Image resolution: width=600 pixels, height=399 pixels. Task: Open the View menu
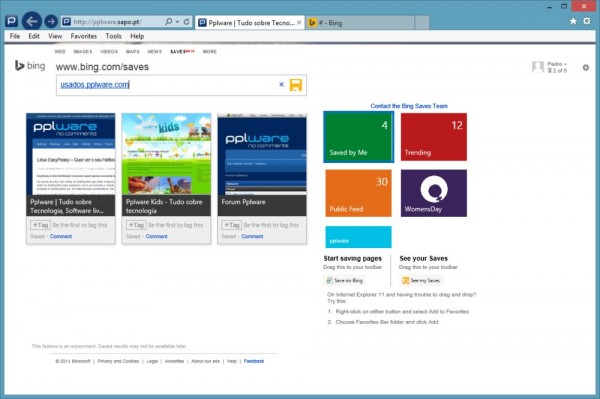tap(55, 36)
